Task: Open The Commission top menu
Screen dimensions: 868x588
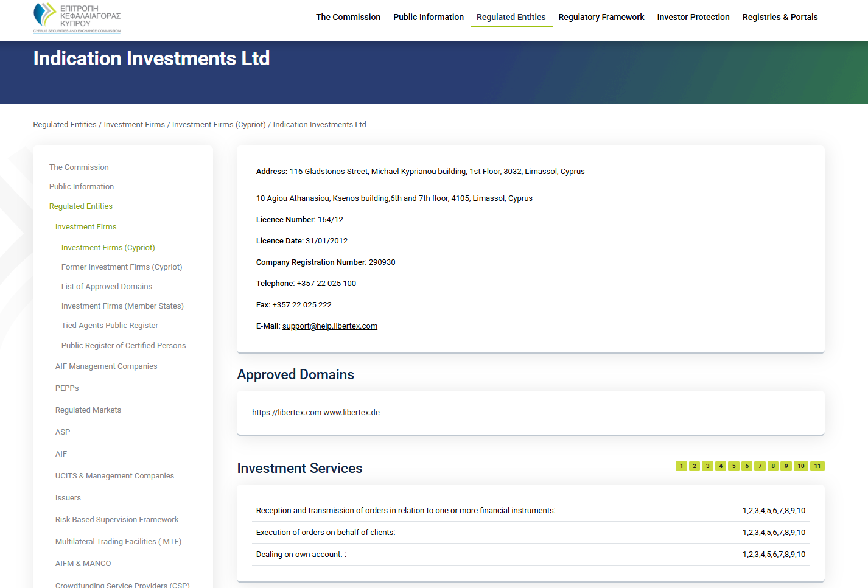Action: coord(348,17)
